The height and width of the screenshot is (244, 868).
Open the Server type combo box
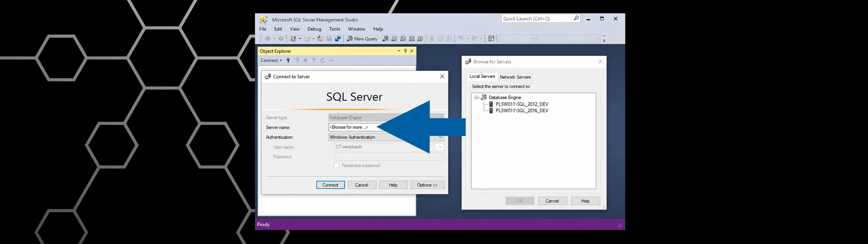(386, 118)
